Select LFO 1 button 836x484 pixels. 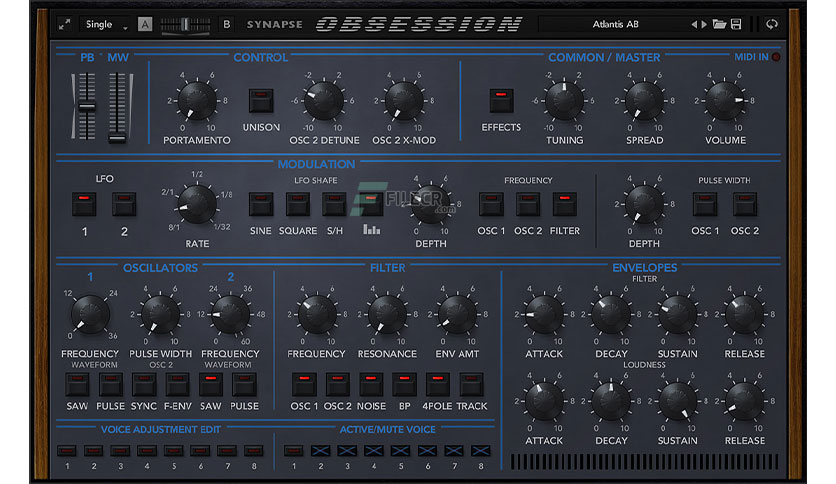84,204
